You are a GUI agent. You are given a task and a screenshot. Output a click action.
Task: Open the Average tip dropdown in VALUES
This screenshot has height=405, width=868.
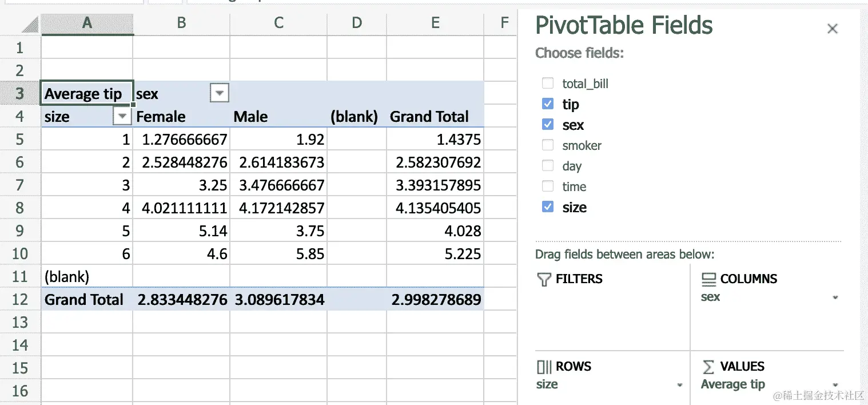[x=837, y=385]
